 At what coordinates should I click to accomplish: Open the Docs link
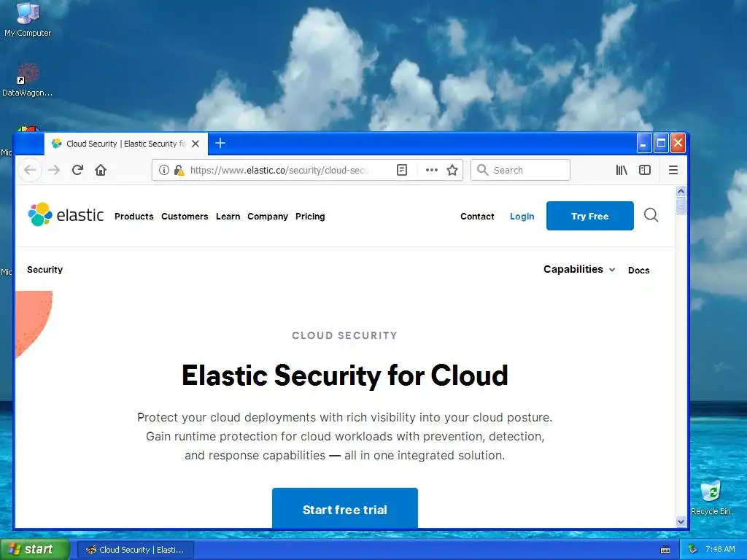[x=639, y=271]
